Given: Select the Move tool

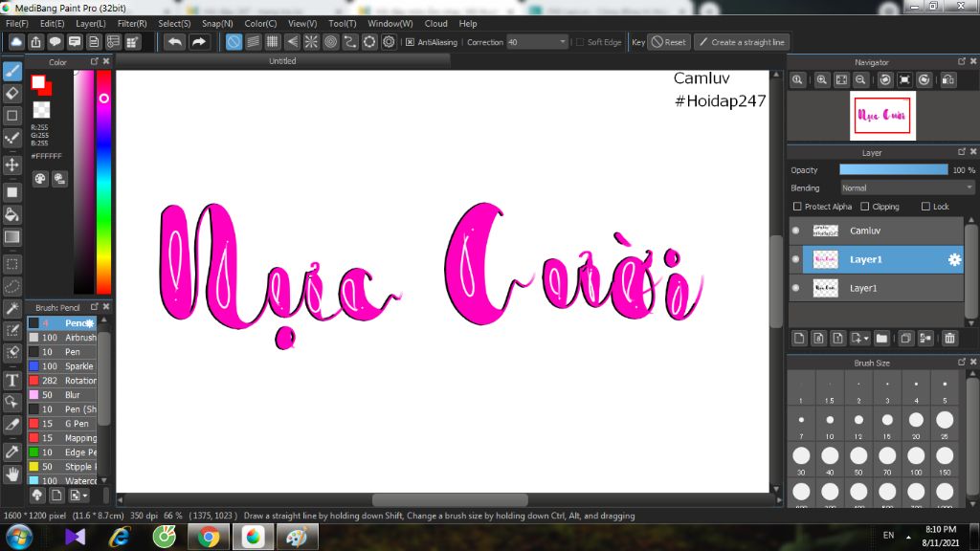Looking at the screenshot, I should [x=11, y=165].
